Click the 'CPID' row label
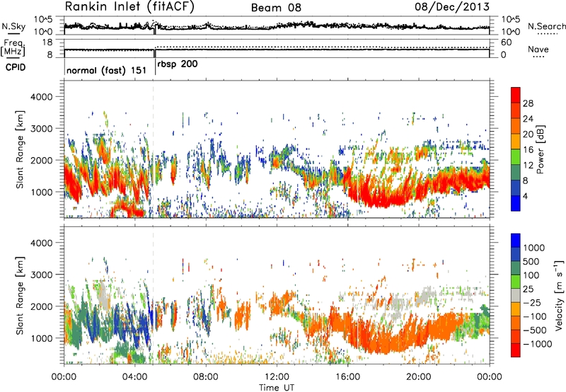566x392 pixels. pyautogui.click(x=16, y=67)
